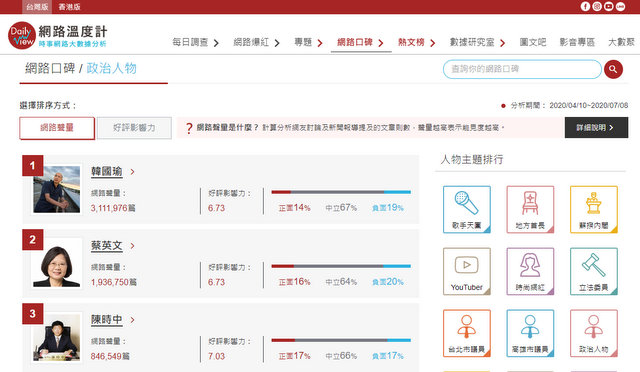Click 陳時中's score 7.03
This screenshot has height=372, width=640.
pos(216,356)
